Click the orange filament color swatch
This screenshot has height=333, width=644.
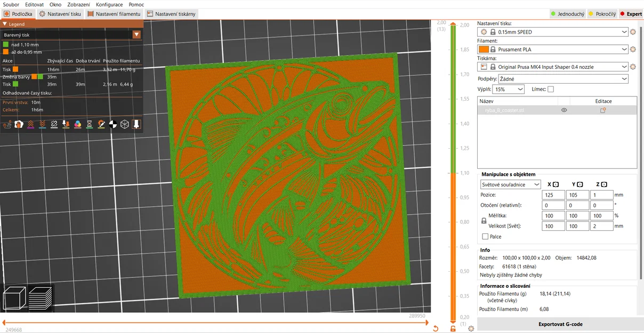[484, 50]
